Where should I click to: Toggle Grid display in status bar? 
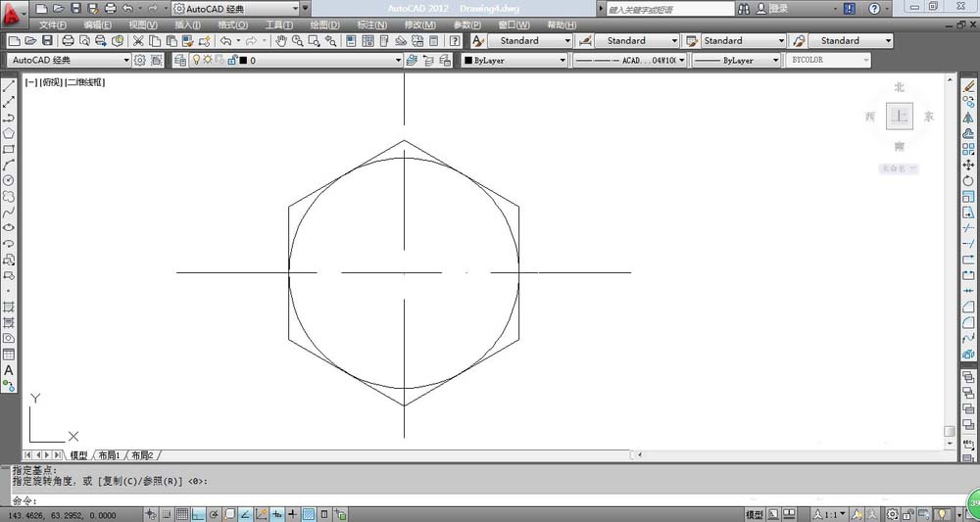tap(182, 514)
